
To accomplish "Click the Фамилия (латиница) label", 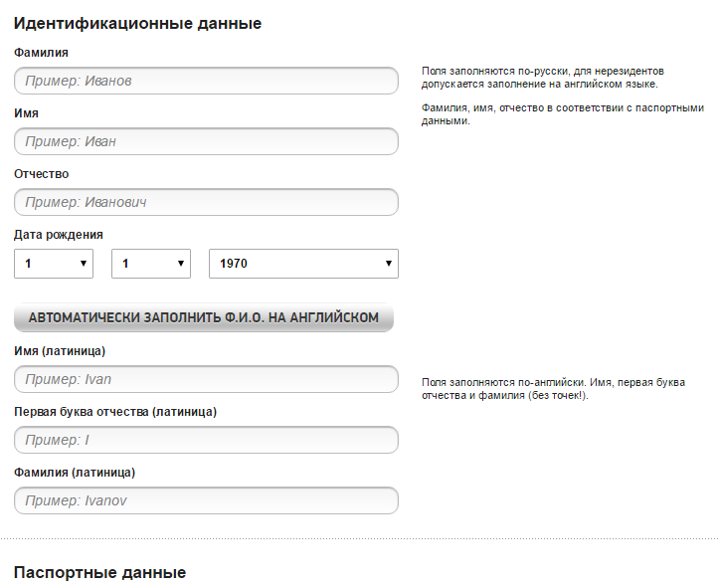I will coord(75,473).
